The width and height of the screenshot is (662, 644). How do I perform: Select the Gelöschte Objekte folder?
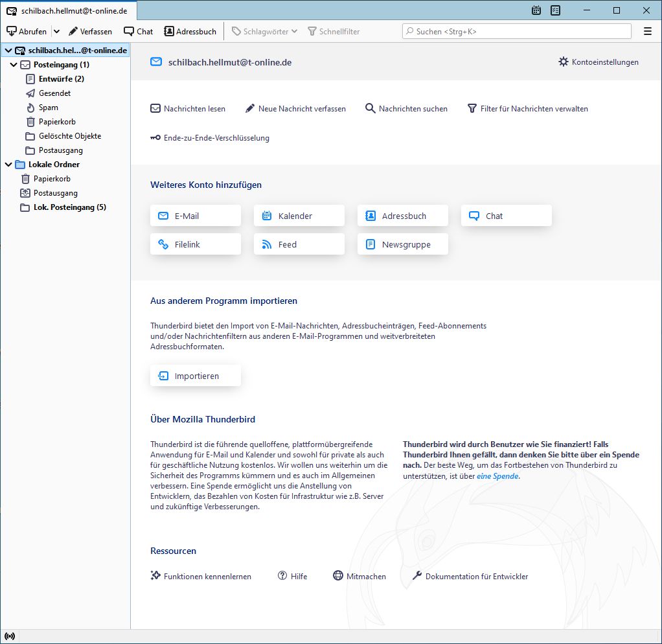point(70,136)
